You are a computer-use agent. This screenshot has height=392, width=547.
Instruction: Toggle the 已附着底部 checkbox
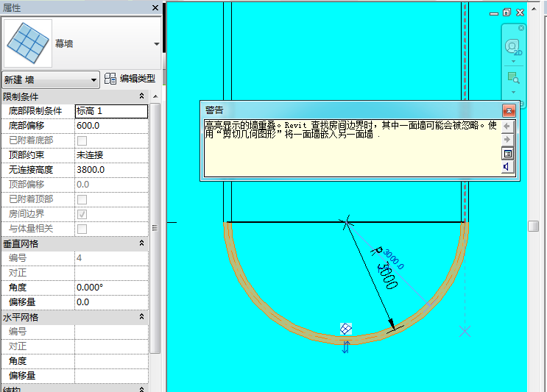click(x=82, y=140)
